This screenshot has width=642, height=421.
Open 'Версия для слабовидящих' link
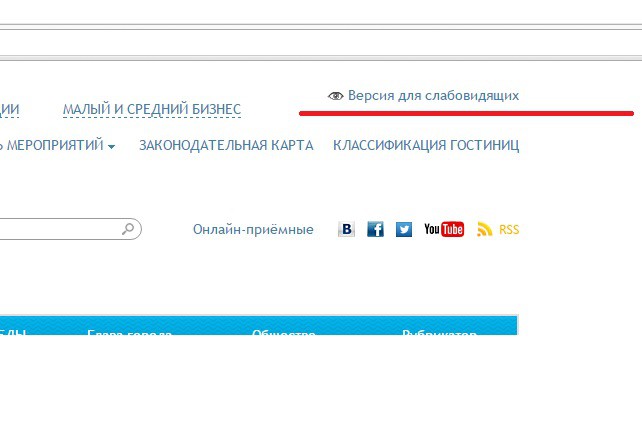coord(433,96)
